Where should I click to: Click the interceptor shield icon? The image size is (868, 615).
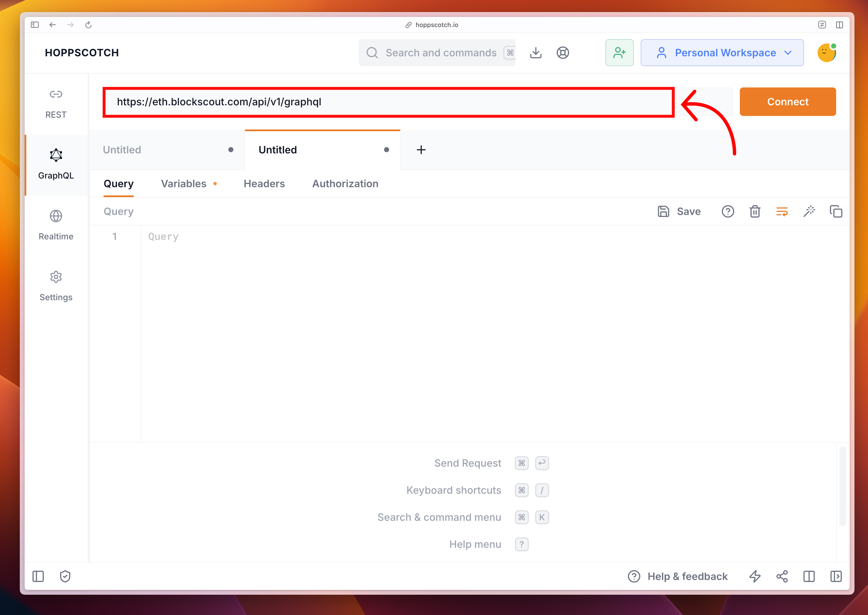click(x=65, y=576)
